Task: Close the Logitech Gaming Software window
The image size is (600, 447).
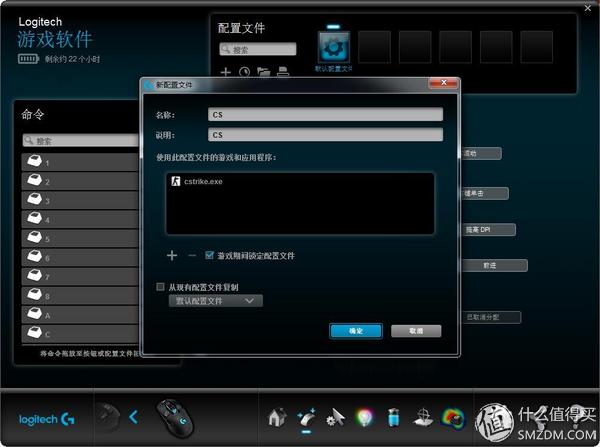Action: (x=588, y=8)
